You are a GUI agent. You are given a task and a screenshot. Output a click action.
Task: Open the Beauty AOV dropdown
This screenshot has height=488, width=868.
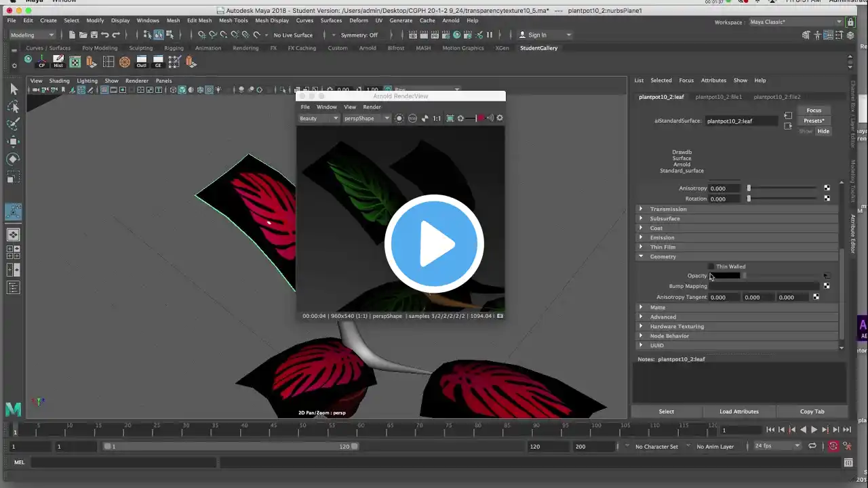coord(319,118)
